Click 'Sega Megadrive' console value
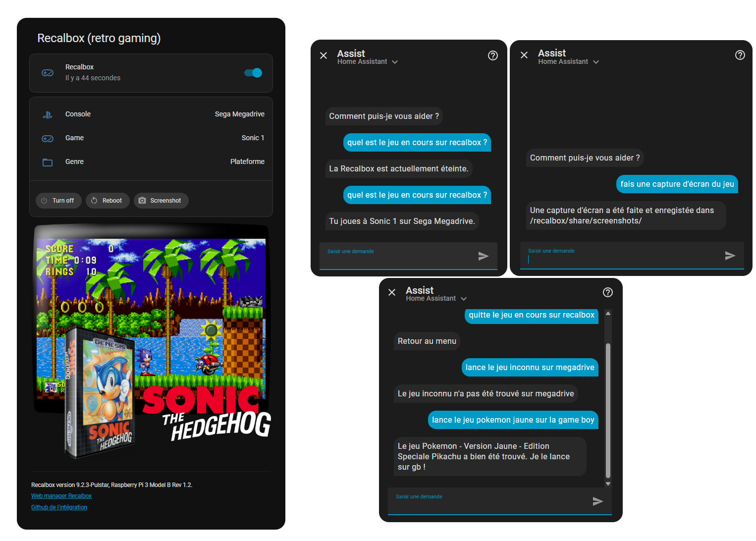 pyautogui.click(x=240, y=114)
